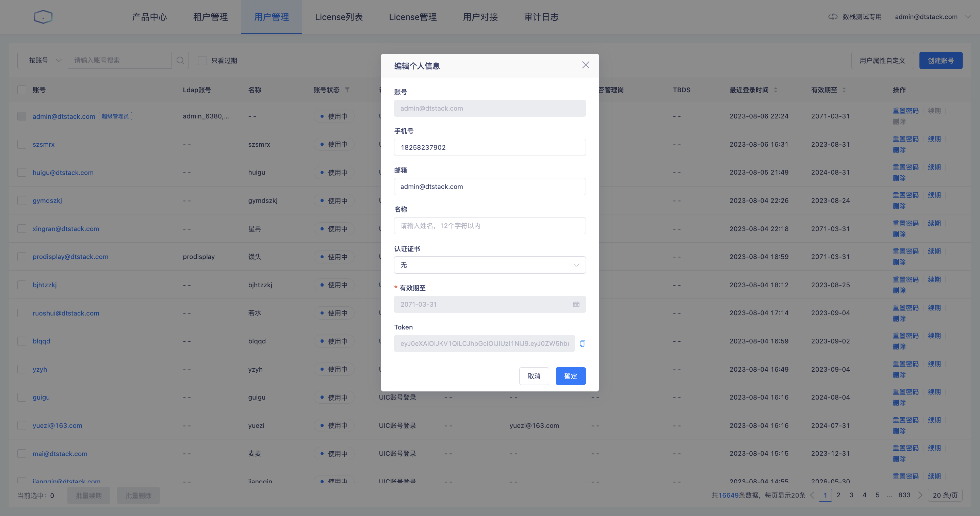Viewport: 980px width, 516px height.
Task: Select all rows header checkbox
Action: 22,90
